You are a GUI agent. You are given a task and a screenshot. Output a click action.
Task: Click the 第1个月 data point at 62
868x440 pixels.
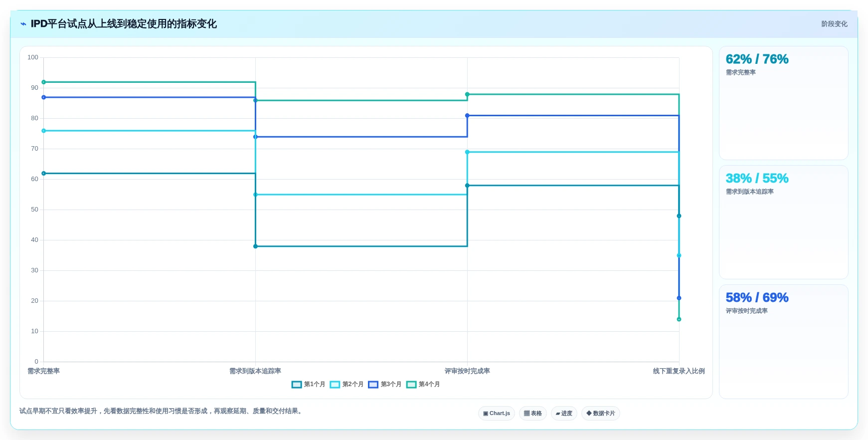tap(44, 174)
